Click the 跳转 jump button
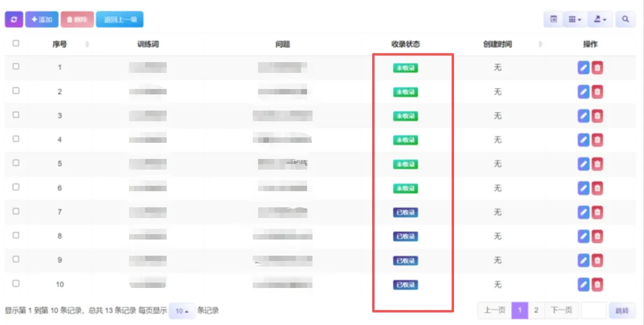Screen dimensions: 644x325 (622, 311)
